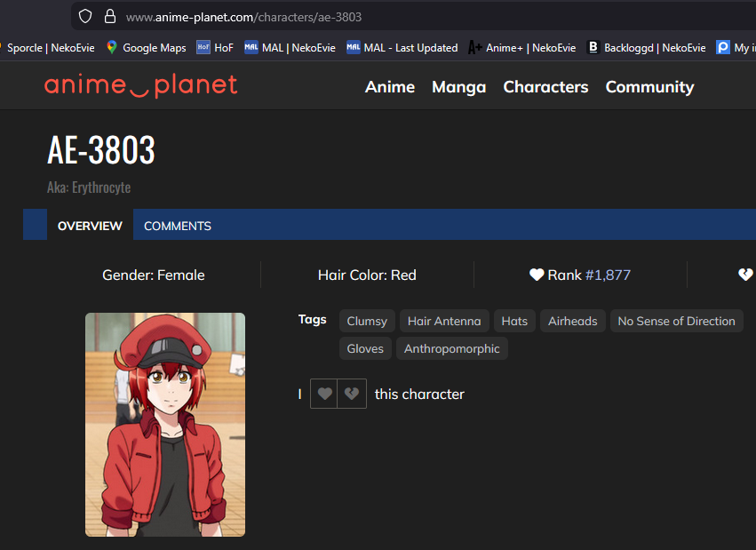The image size is (756, 550).
Task: Go to anime-planet home via logo
Action: coord(140,85)
